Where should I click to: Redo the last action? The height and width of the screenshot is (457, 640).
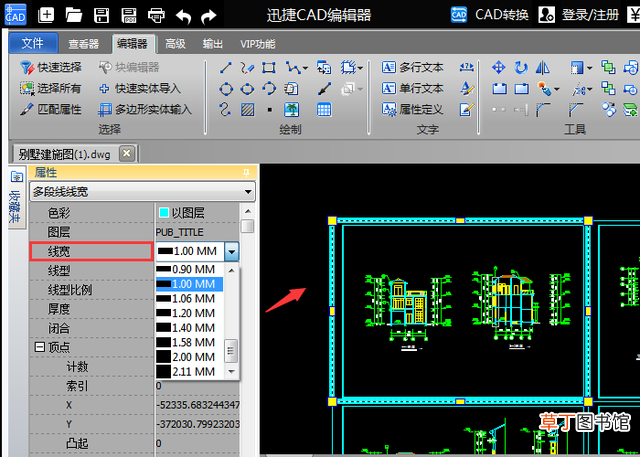pos(209,16)
